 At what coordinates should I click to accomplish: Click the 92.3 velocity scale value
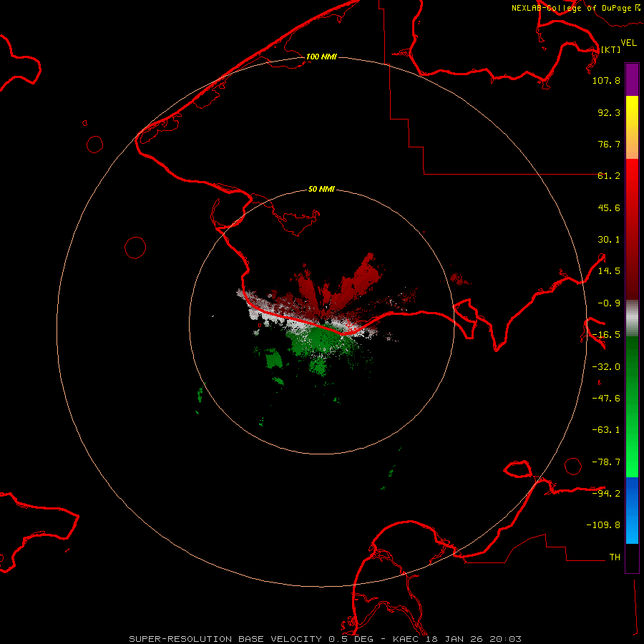pos(609,112)
